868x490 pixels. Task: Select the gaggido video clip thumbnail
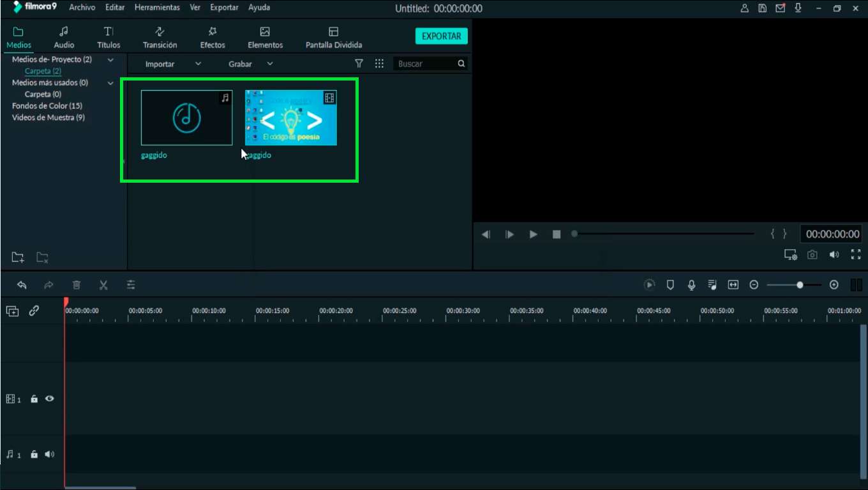(x=291, y=118)
